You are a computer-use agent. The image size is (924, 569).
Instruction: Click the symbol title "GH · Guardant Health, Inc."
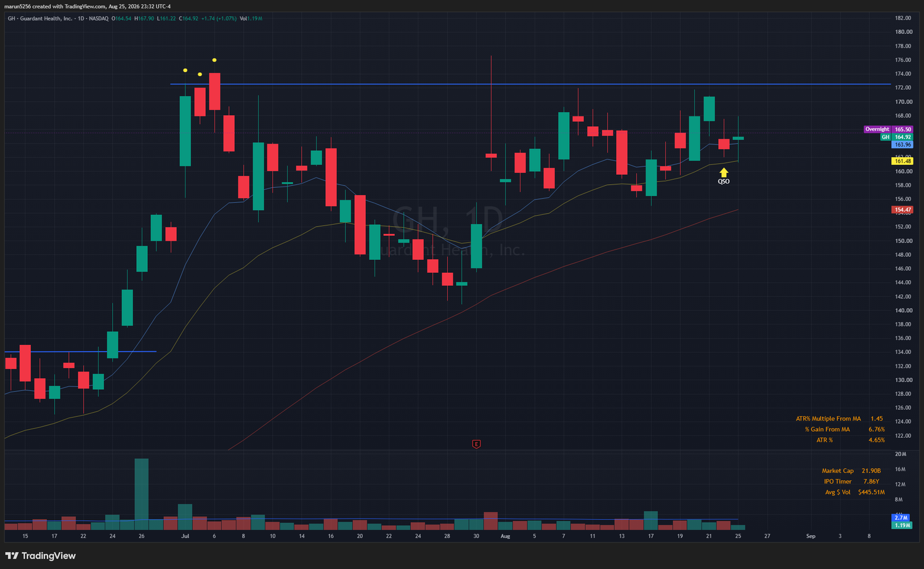39,18
